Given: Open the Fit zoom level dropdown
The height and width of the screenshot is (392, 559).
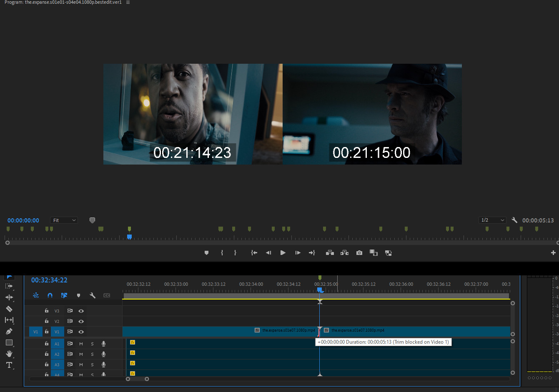Looking at the screenshot, I should coord(64,220).
